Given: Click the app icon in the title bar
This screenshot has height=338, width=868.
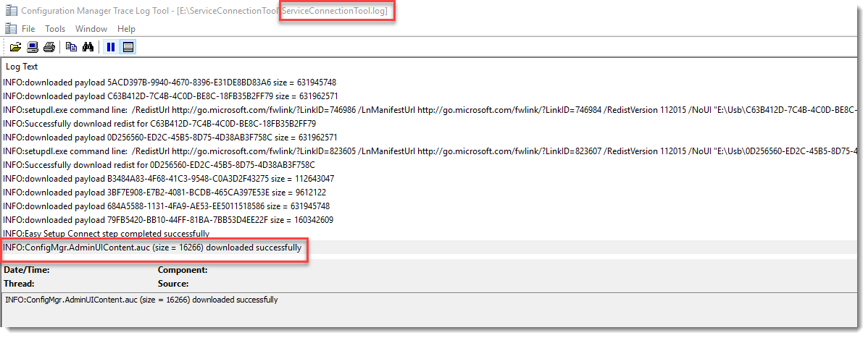Looking at the screenshot, I should (x=12, y=12).
